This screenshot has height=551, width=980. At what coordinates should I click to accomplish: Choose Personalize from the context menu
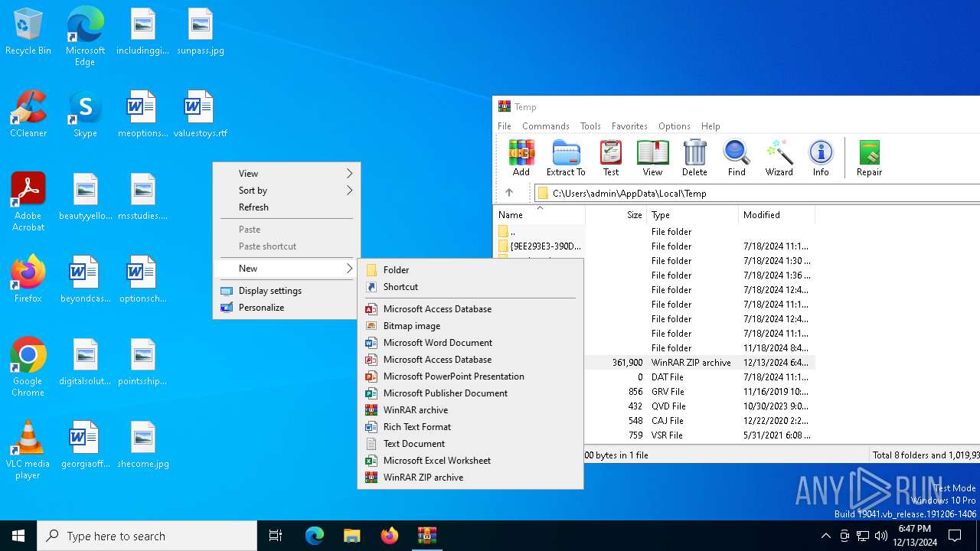[x=286, y=308]
